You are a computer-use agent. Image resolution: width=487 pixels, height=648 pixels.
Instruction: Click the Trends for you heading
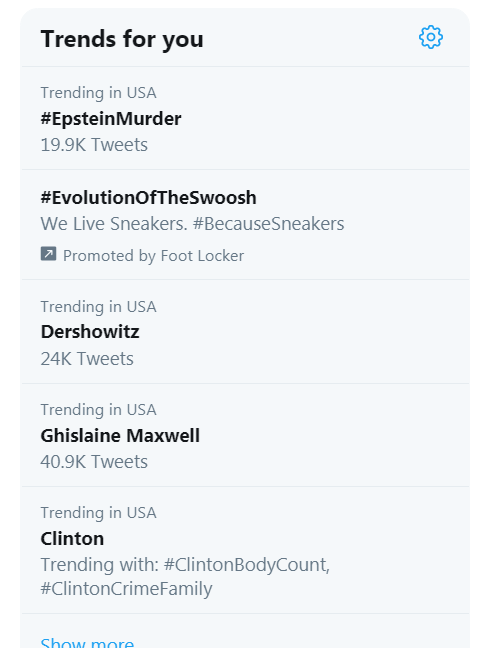pyautogui.click(x=122, y=40)
